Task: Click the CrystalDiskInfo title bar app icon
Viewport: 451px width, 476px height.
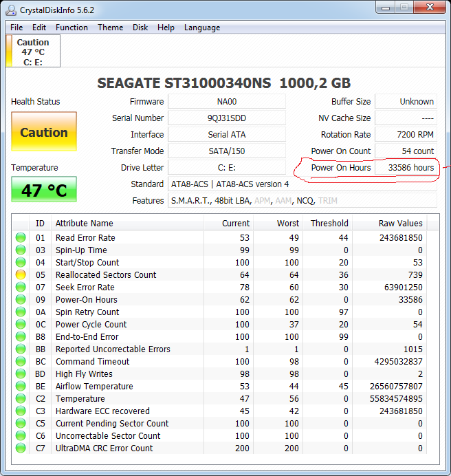Action: pos(11,10)
